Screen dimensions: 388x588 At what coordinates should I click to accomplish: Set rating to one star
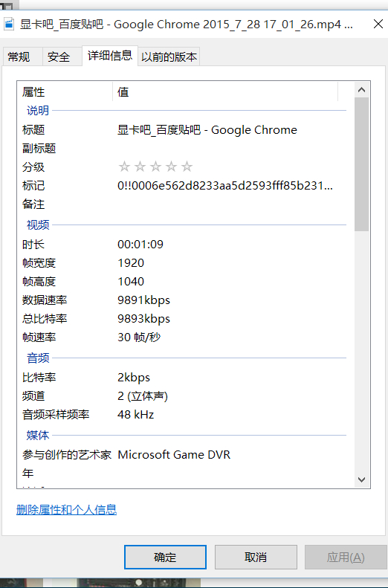[x=124, y=167]
